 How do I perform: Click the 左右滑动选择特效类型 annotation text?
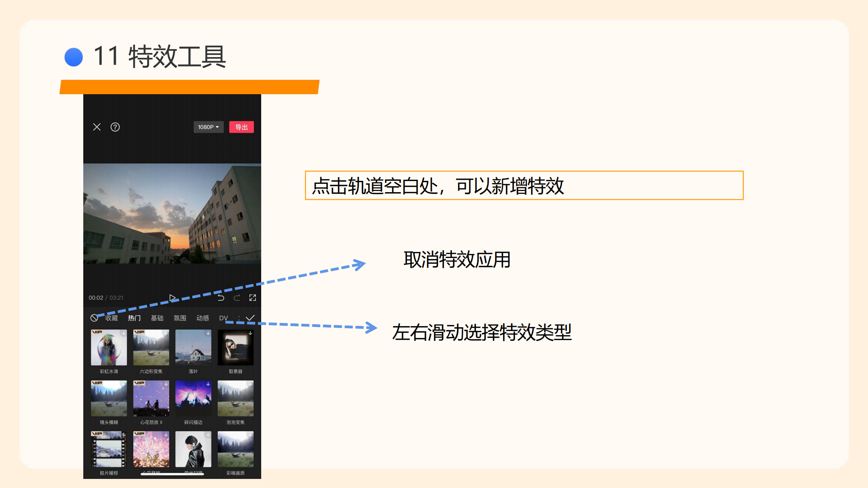pyautogui.click(x=482, y=333)
